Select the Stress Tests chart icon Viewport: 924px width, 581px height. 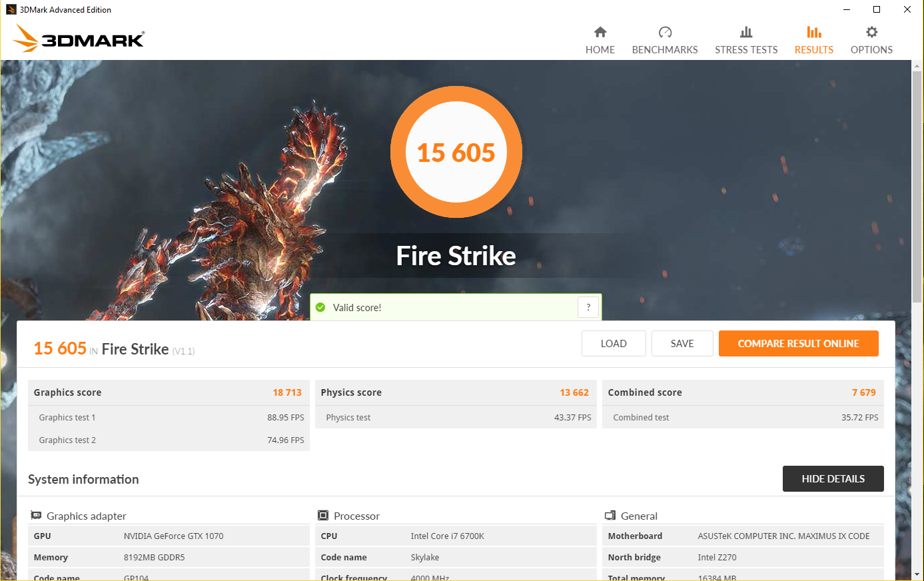pyautogui.click(x=746, y=32)
